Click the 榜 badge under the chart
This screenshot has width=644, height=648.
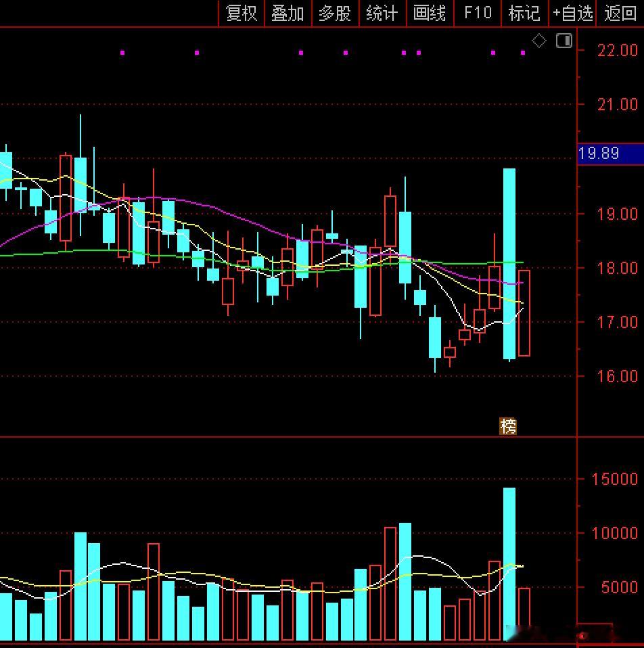point(508,426)
